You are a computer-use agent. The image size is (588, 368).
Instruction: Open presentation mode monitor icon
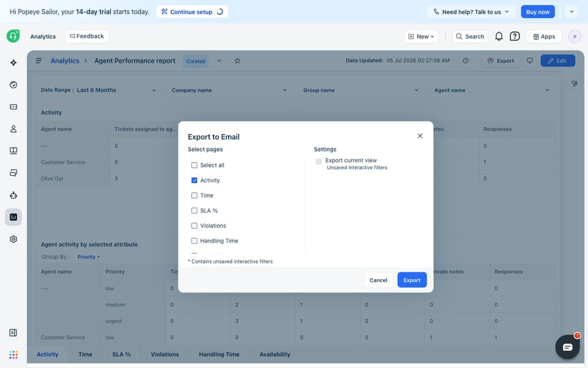click(530, 61)
